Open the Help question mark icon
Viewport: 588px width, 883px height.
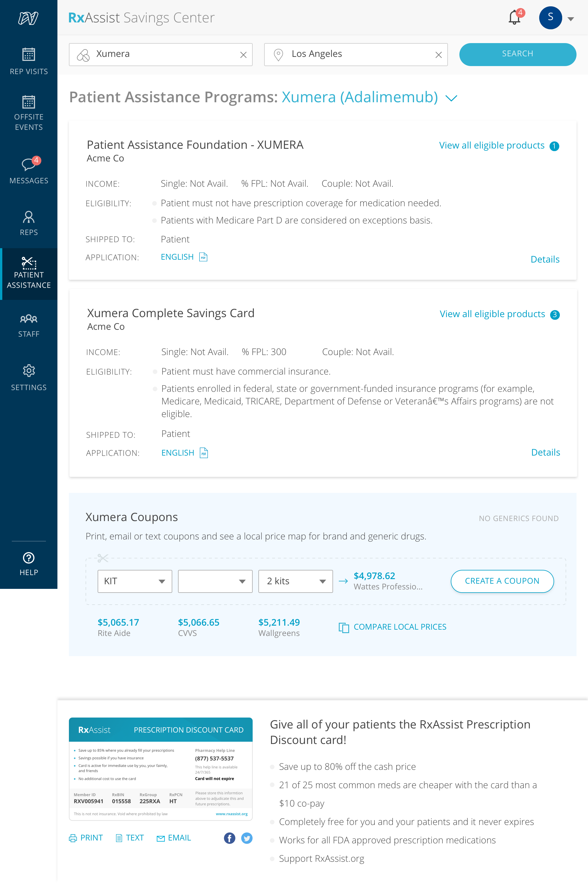(29, 558)
